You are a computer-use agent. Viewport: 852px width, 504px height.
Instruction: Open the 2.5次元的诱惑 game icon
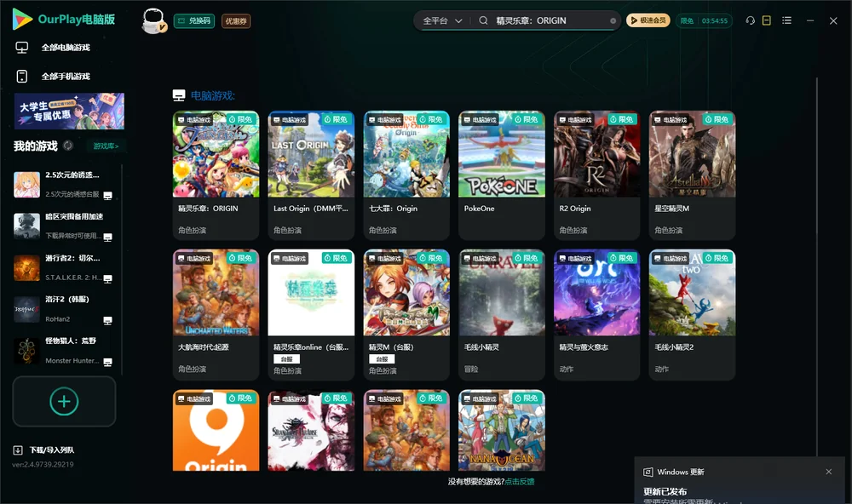[26, 185]
